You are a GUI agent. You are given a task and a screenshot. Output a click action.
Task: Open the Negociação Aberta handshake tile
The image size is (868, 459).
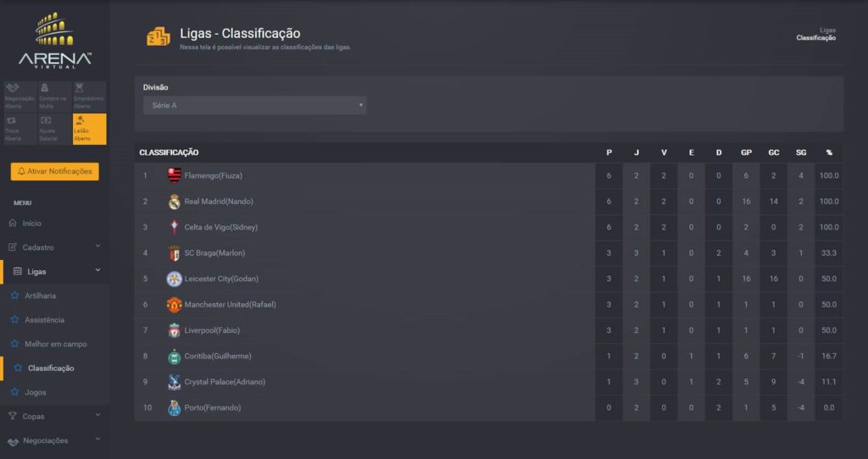point(20,97)
